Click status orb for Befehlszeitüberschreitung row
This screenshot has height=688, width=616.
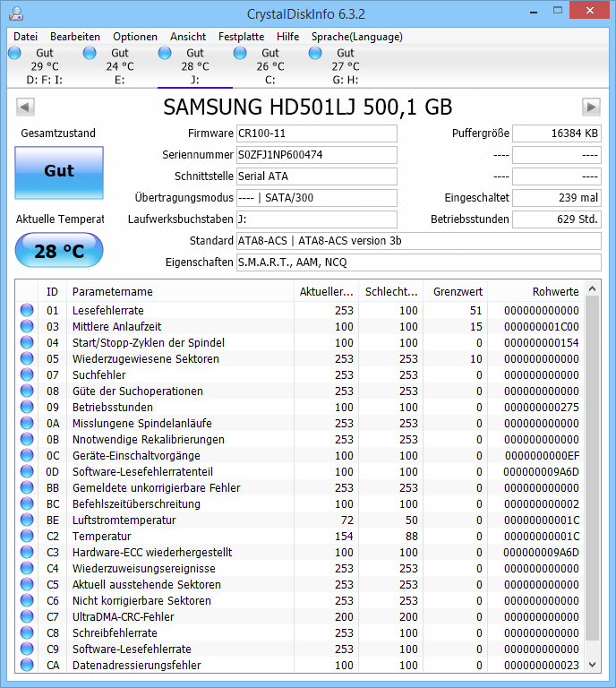pyautogui.click(x=27, y=503)
